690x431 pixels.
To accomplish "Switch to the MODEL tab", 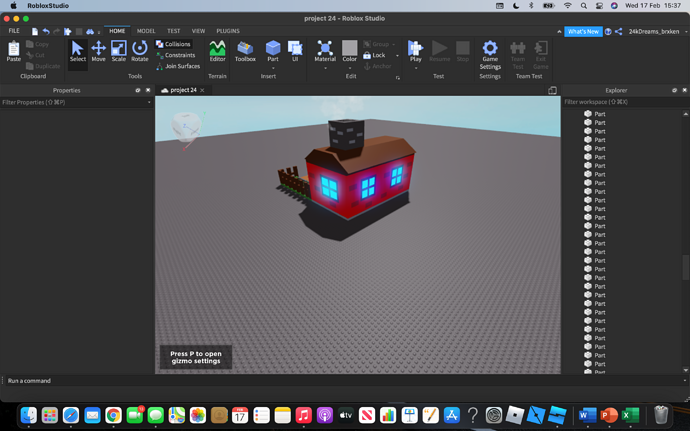I will click(x=146, y=31).
